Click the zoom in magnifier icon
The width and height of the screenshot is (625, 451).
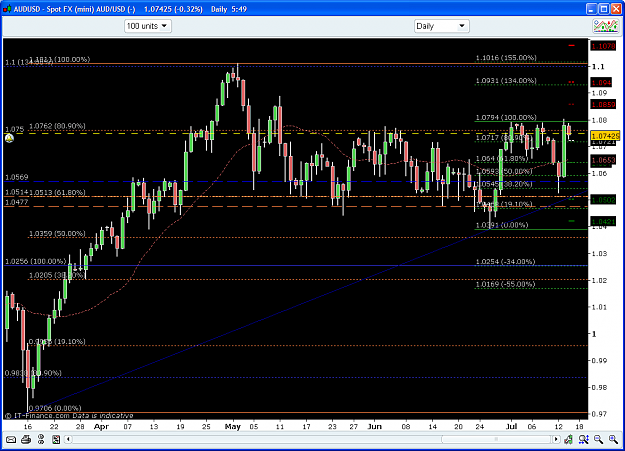coord(613,439)
